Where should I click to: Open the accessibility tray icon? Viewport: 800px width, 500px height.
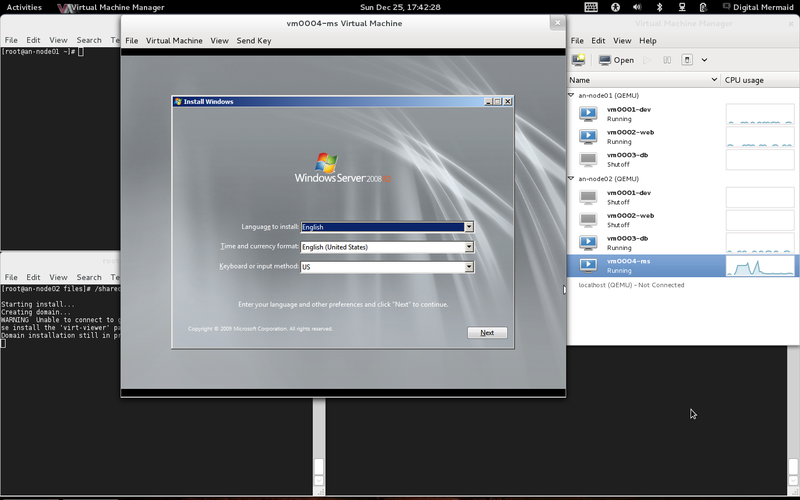click(615, 7)
